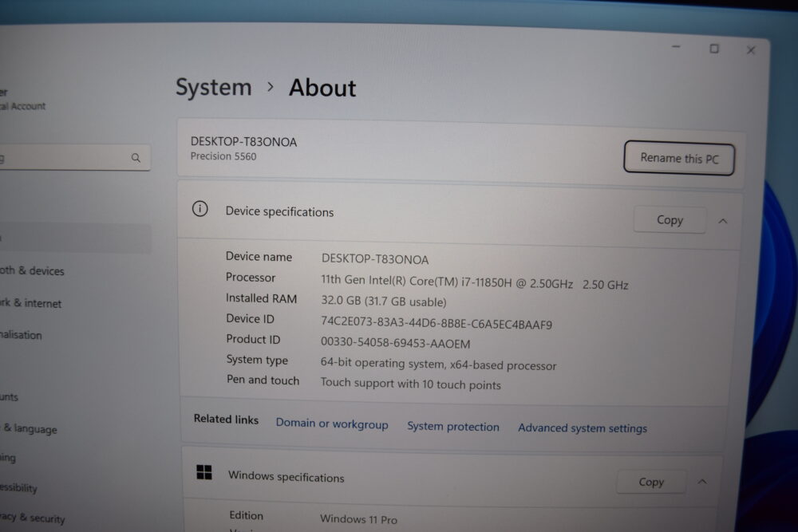Rename this PC
Viewport: 798px width, 532px height.
pyautogui.click(x=679, y=158)
